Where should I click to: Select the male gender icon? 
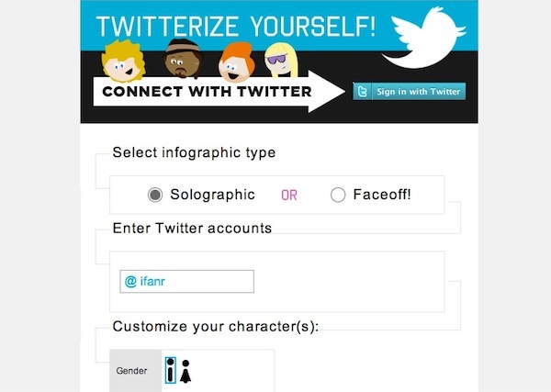click(x=170, y=371)
